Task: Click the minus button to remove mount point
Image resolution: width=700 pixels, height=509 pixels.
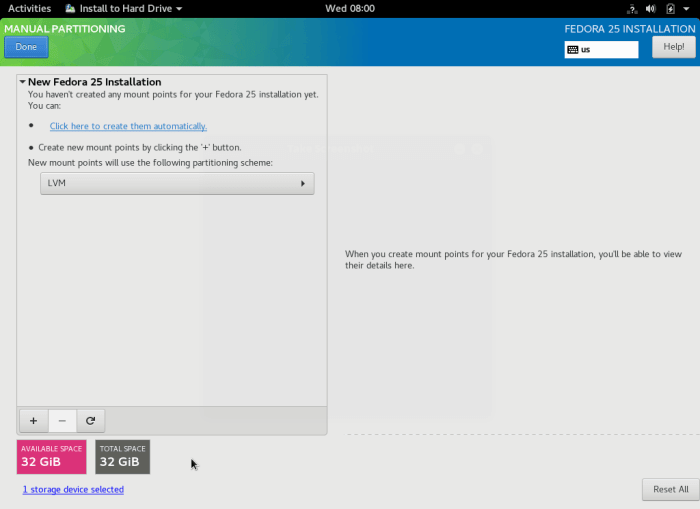Action: [x=62, y=421]
